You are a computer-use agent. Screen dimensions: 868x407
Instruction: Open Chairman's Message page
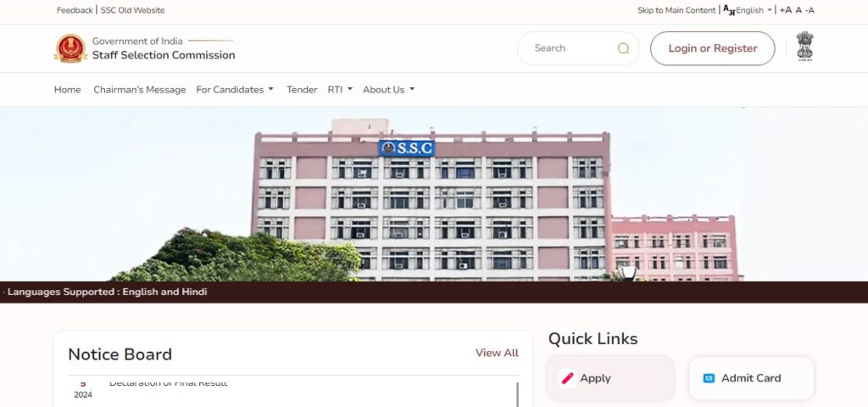coord(140,90)
